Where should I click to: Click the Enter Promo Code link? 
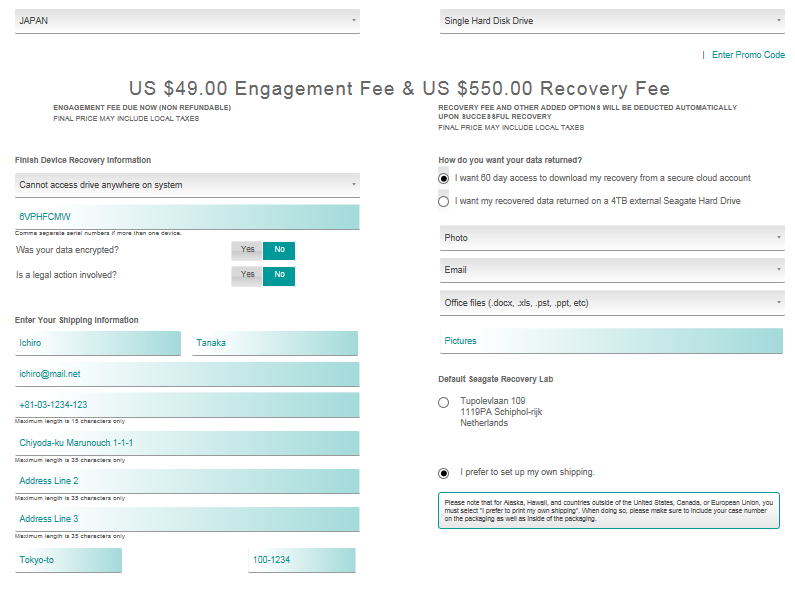(748, 55)
